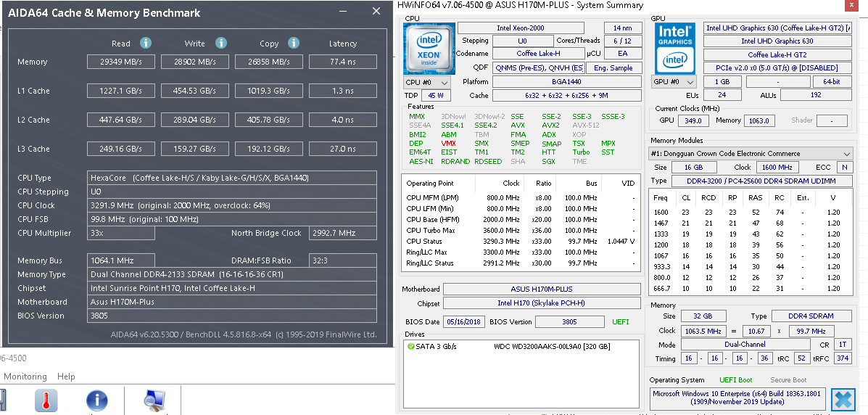Open the Monitoring menu
Viewport: 868px width, 415px height.
25,377
